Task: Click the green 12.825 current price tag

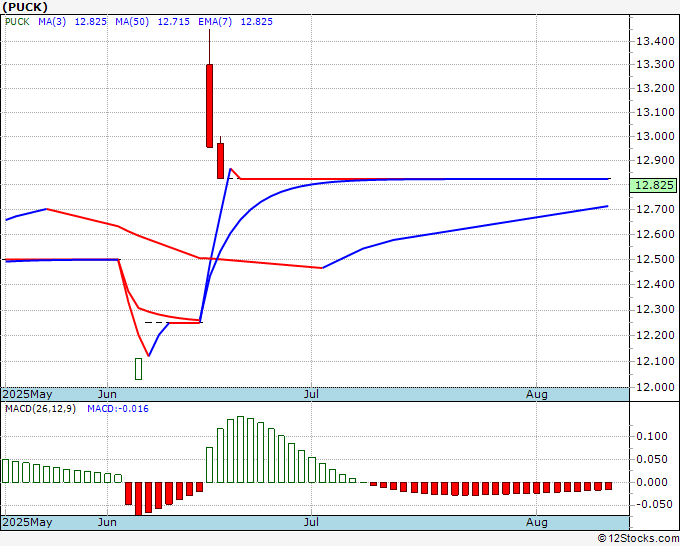Action: coord(654,185)
